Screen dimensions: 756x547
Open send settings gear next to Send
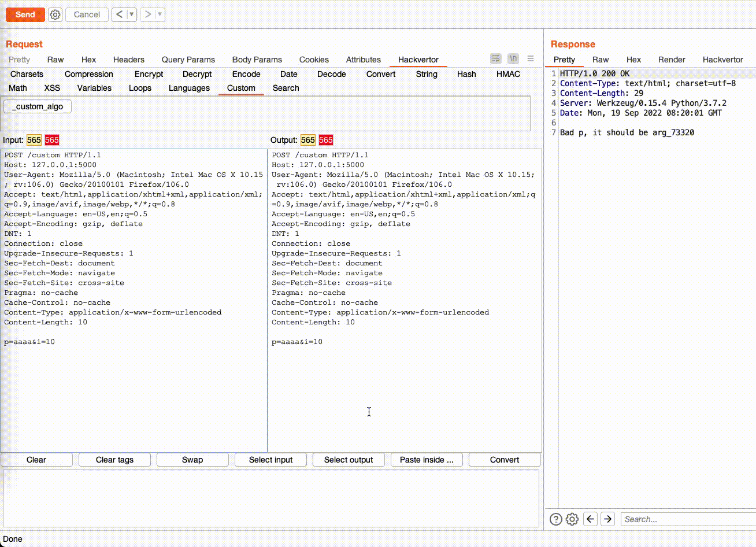pos(55,14)
